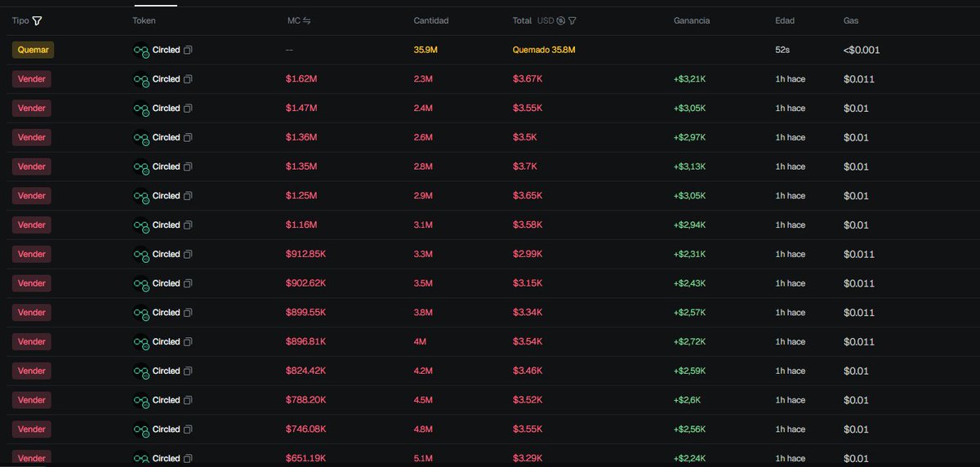Click the Edad column header
Viewport: 980px width, 467px height.
tap(785, 20)
